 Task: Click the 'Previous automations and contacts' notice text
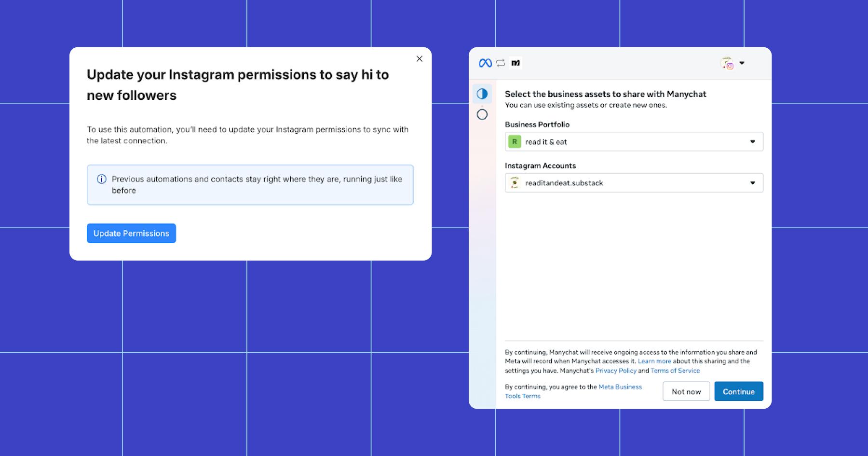pyautogui.click(x=257, y=185)
